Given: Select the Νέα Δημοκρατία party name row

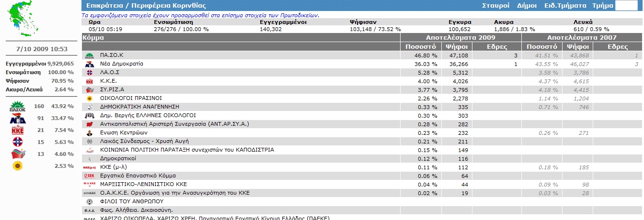Looking at the screenshot, I should [x=122, y=64].
